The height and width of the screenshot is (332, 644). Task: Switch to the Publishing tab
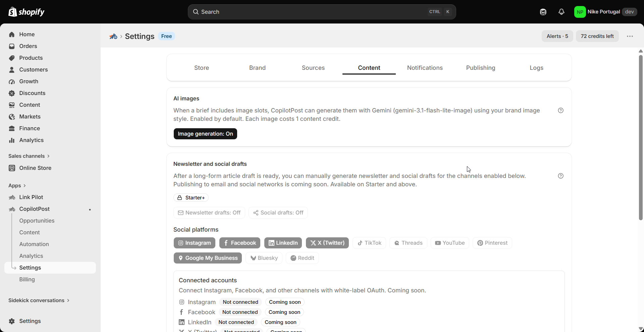click(x=481, y=68)
